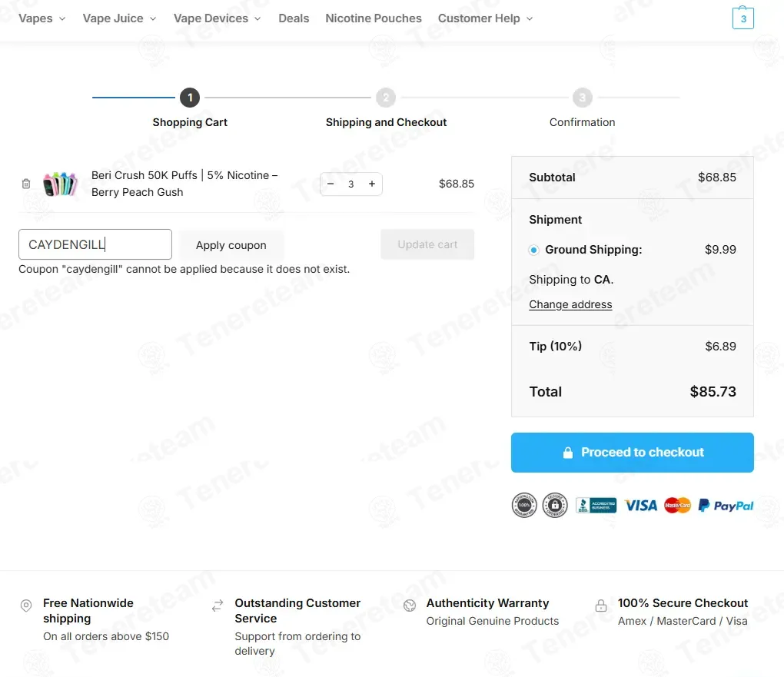Select the Ground Shipping radio option
Screen dimensions: 784x677
tap(534, 250)
